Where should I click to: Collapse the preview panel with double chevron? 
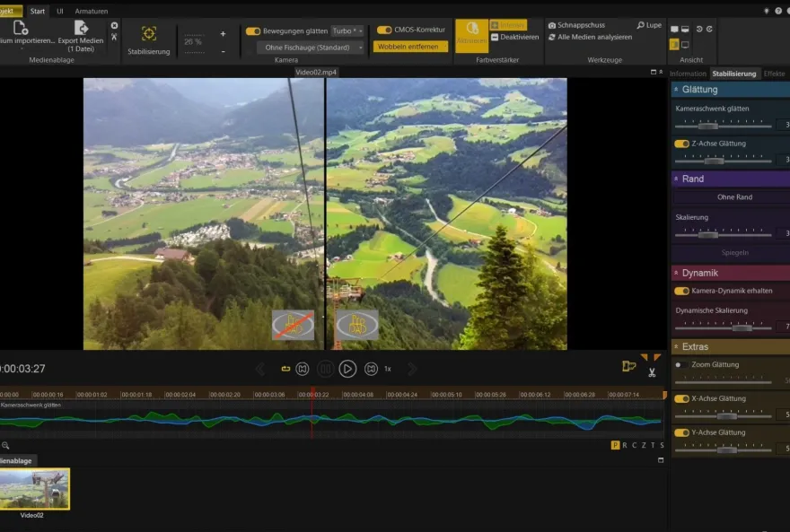coord(661,72)
